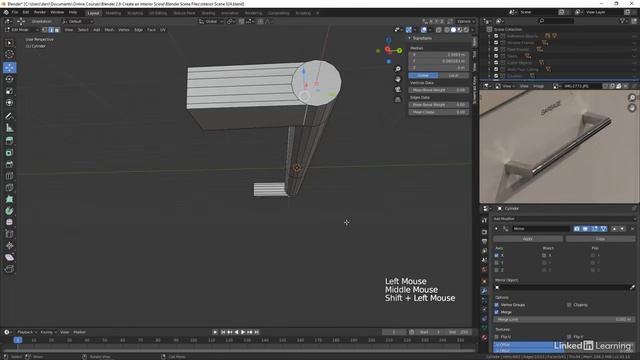640x360 pixels.
Task: Adjust the Merge Limit slider field
Action: point(564,320)
